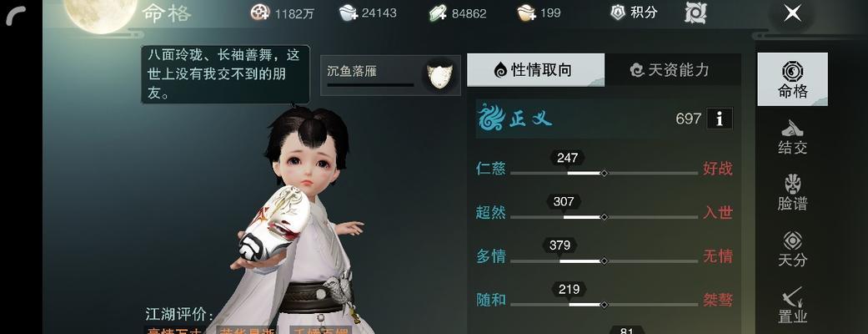Click the mask icon next to 沉鱼落雁

point(439,75)
